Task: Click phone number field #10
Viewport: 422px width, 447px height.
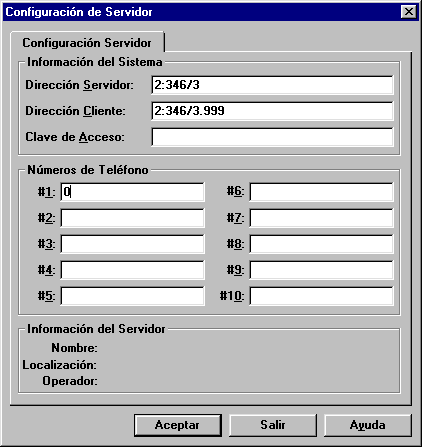Action: 321,296
